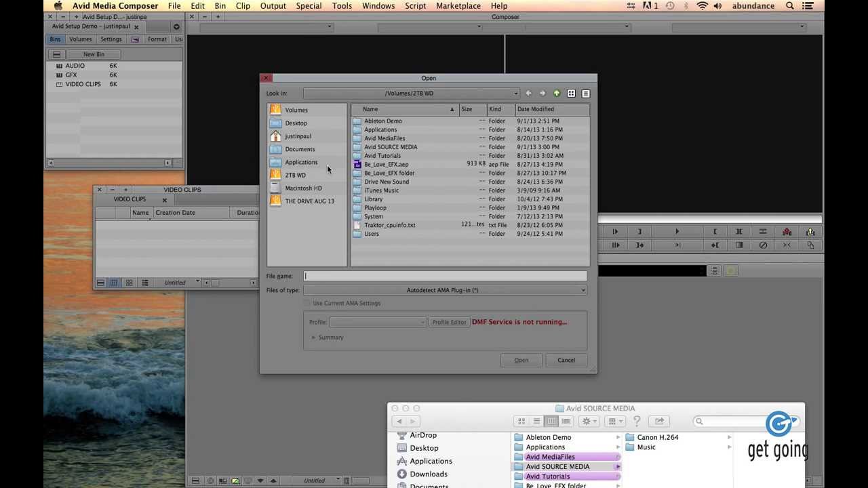This screenshot has width=868, height=488.
Task: Click the File name input field
Action: 445,276
